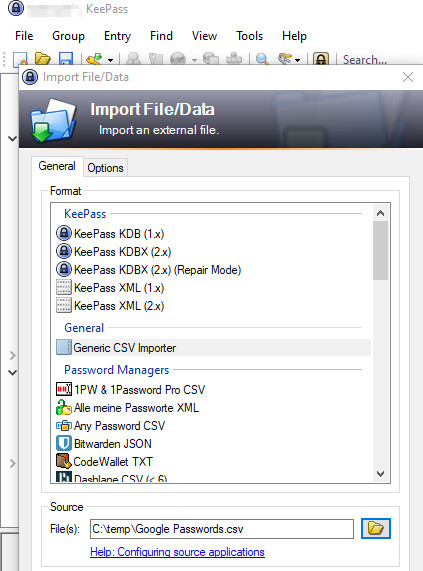Click the KeePass group header
Viewport: 423px width, 571px height.
tap(85, 214)
